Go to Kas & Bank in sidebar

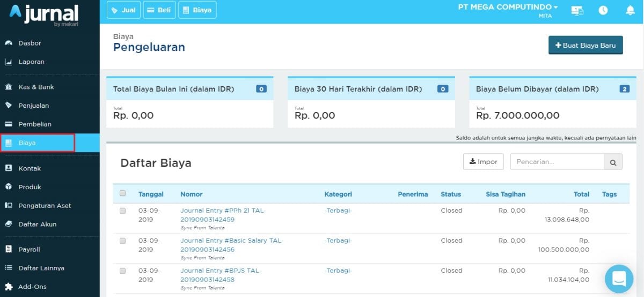(x=36, y=87)
